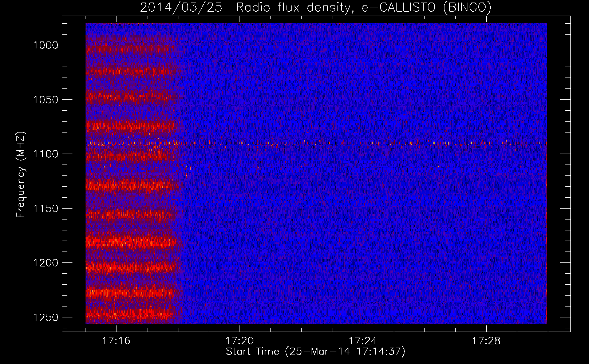The image size is (589, 364).
Task: Click the 1200 frequency tick label
Action: pos(46,263)
